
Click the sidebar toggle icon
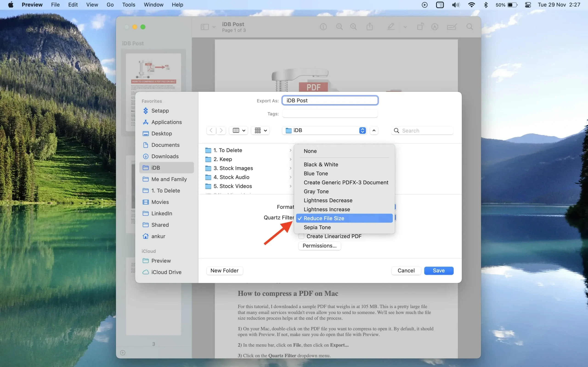(x=204, y=27)
